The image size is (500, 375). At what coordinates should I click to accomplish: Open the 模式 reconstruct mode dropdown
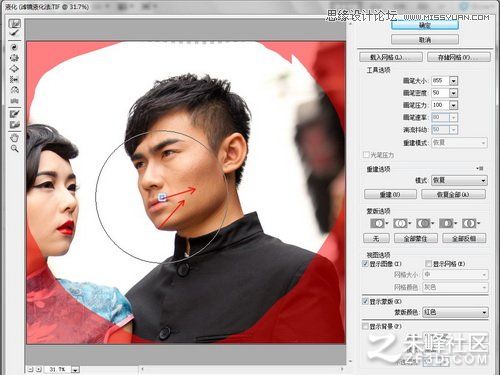(x=459, y=180)
